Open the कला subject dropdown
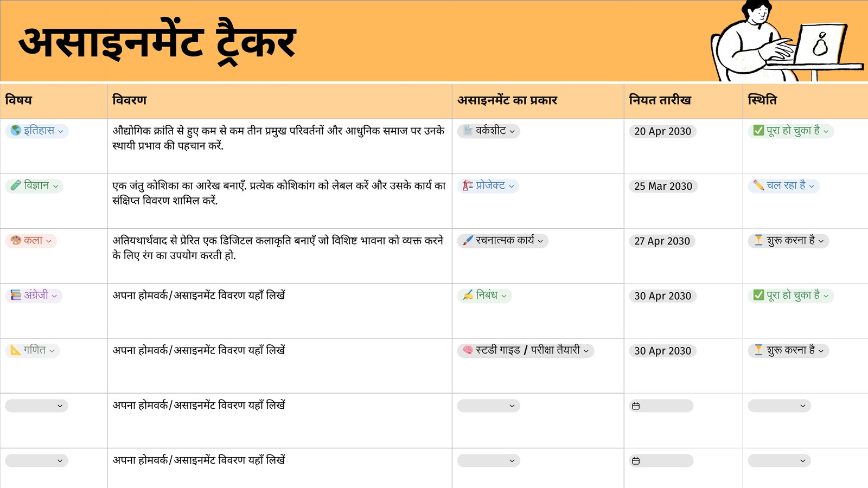868x488 pixels. pos(31,240)
